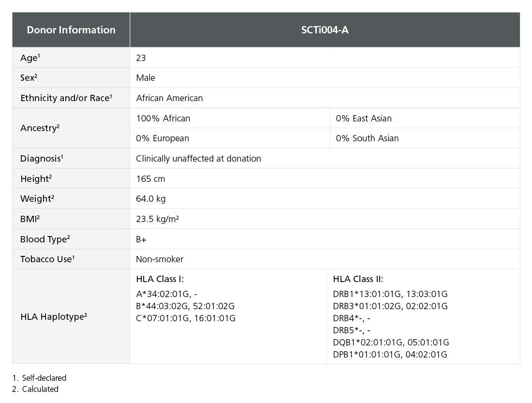Click the '64.0 kg' value
532x403 pixels.
(150, 199)
